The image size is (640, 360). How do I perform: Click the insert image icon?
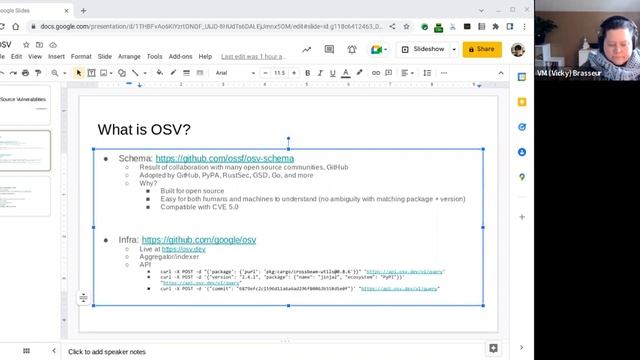pyautogui.click(x=104, y=73)
